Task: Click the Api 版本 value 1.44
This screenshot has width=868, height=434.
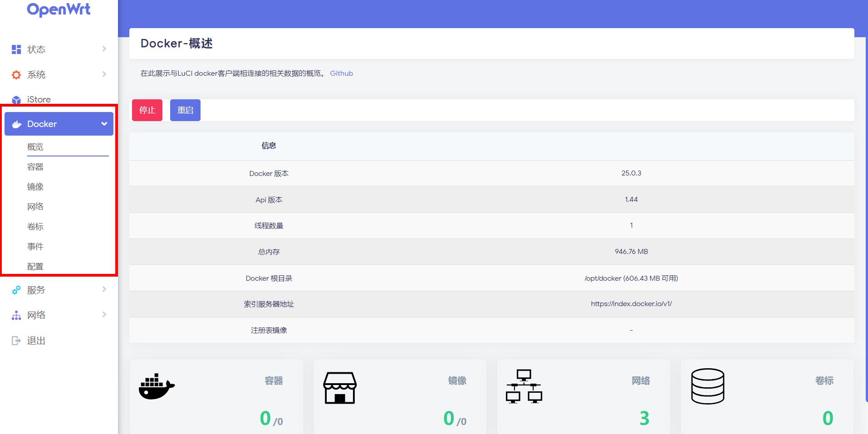Action: [x=631, y=200]
